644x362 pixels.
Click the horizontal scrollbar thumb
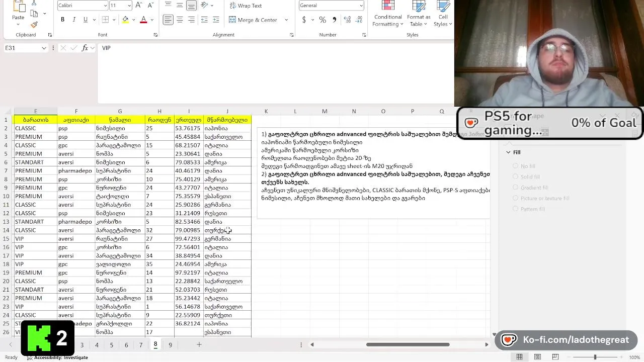408,344
